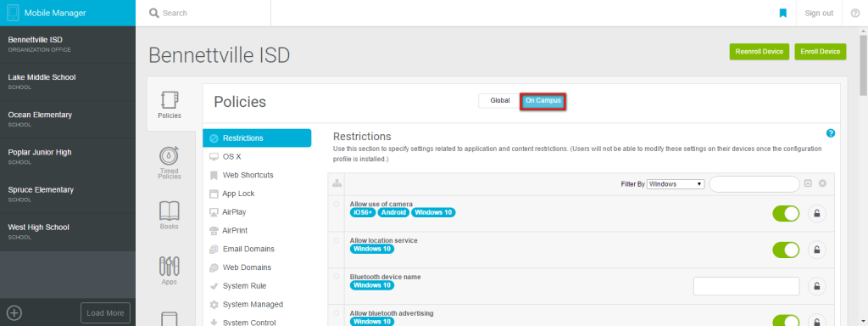Toggle Allow use of camera switch

[786, 213]
